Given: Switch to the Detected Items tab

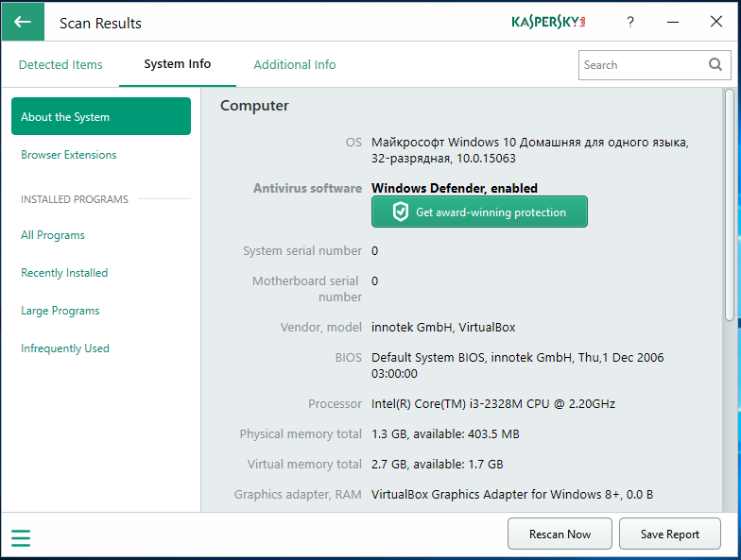Looking at the screenshot, I should (60, 64).
